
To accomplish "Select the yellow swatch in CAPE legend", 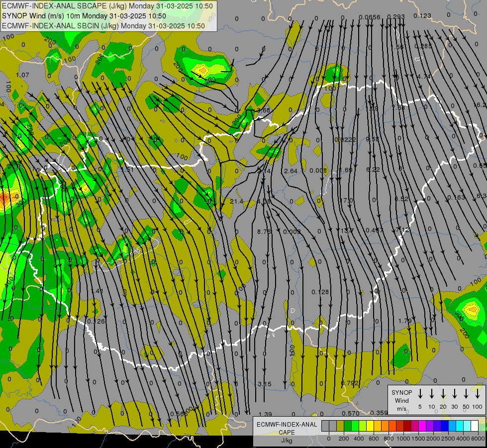I will pos(370,426).
